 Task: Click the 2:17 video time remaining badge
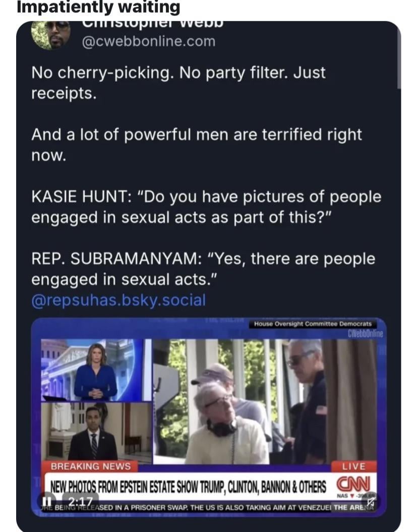point(80,501)
